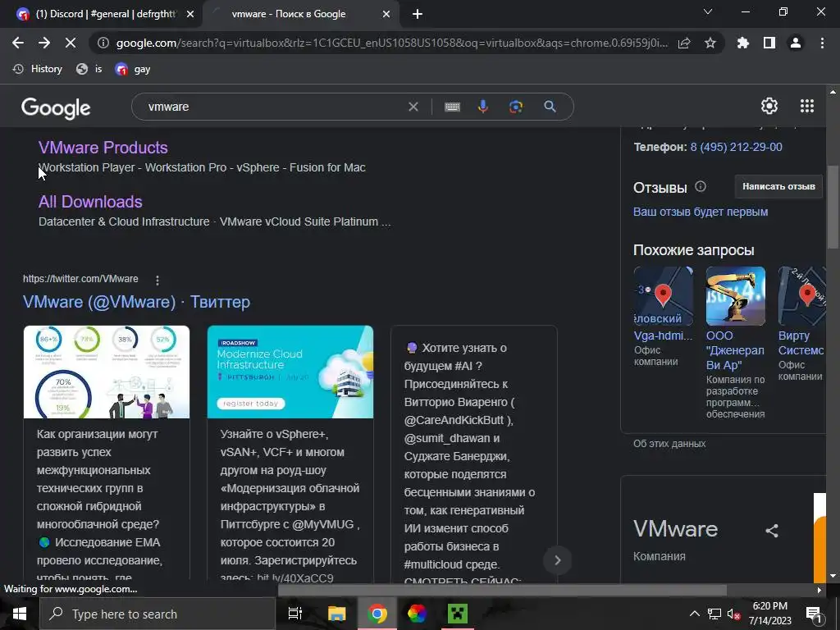Open VMware (@VMware) Twitter result

click(x=136, y=302)
